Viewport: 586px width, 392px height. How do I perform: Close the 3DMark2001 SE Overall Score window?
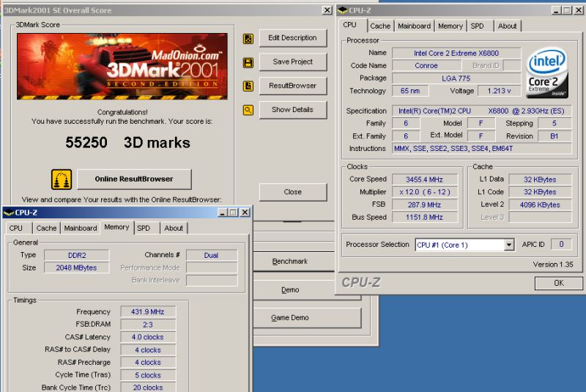coord(327,10)
